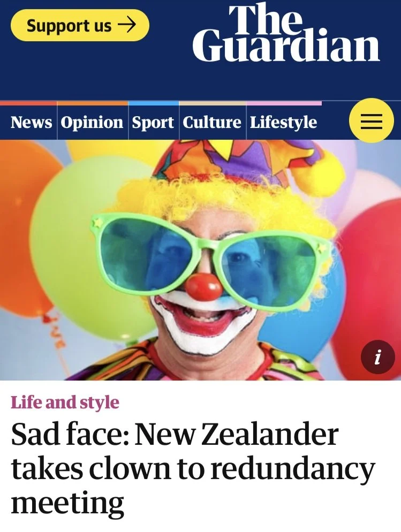Image resolution: width=401 pixels, height=532 pixels.
Task: Go to the Sport section
Action: click(x=153, y=123)
